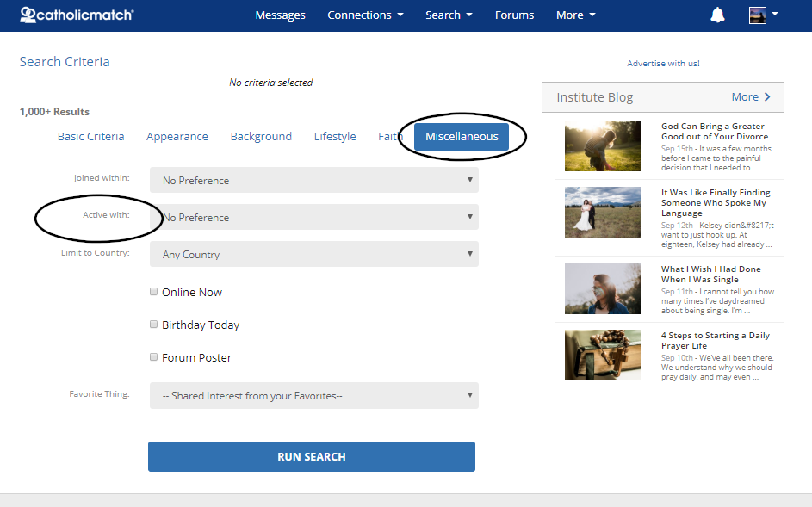
Task: Open the Lifestyle criteria tab
Action: (x=335, y=137)
